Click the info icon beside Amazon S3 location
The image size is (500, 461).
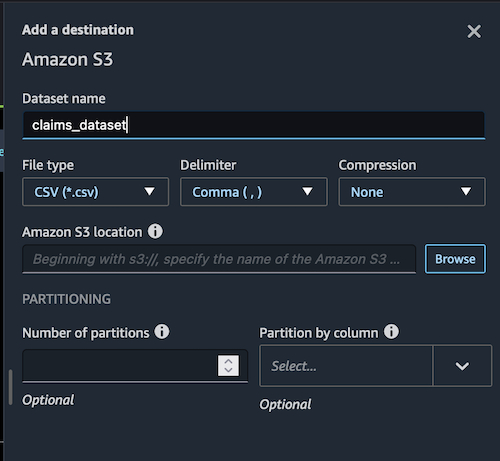[155, 231]
